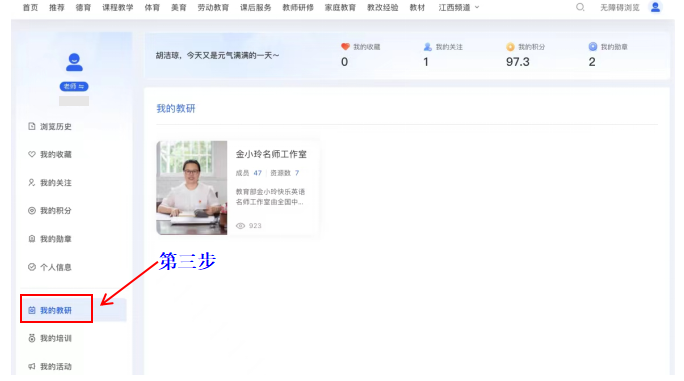Select the member count 47 on card
Screen dimensions: 684x381
[x=257, y=173]
